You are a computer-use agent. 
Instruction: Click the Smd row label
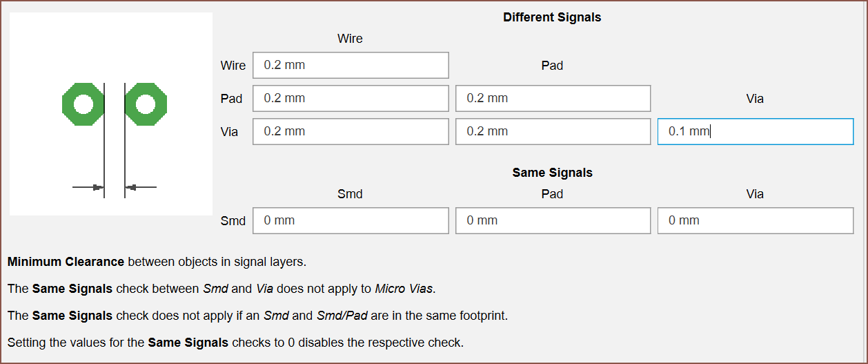coord(233,221)
